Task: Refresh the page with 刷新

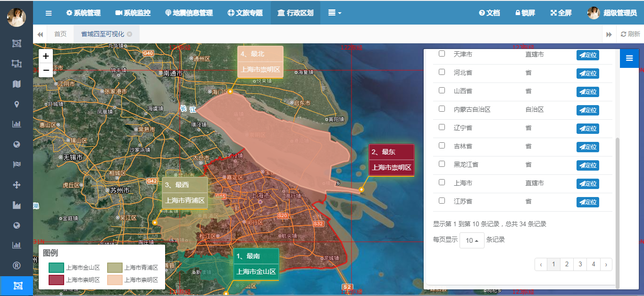Action: coord(630,34)
